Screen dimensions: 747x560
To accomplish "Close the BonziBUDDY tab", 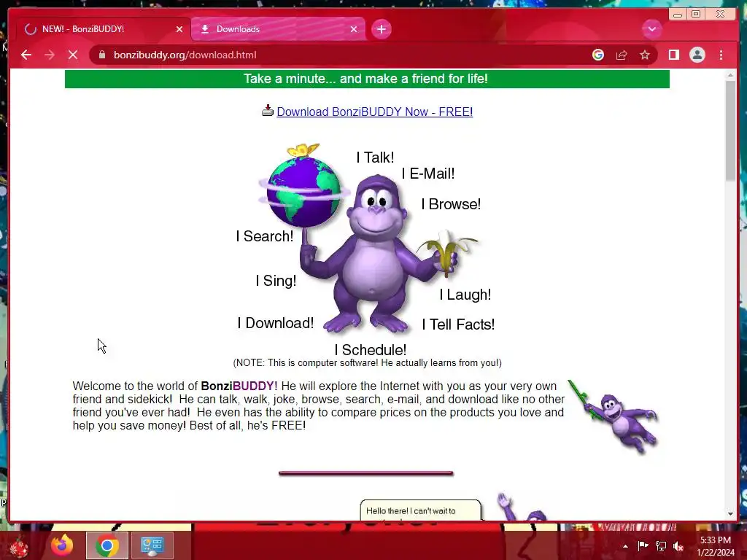I will click(179, 29).
